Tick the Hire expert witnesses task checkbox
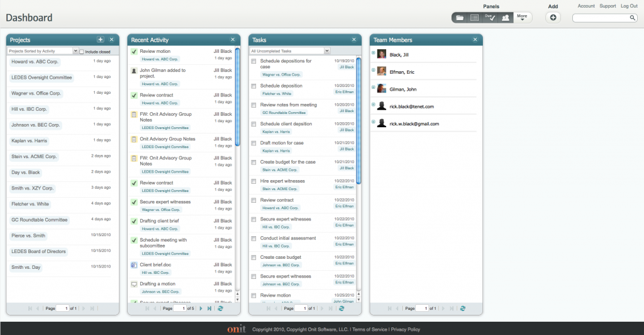Viewport: 644px width, 335px height. (x=253, y=182)
